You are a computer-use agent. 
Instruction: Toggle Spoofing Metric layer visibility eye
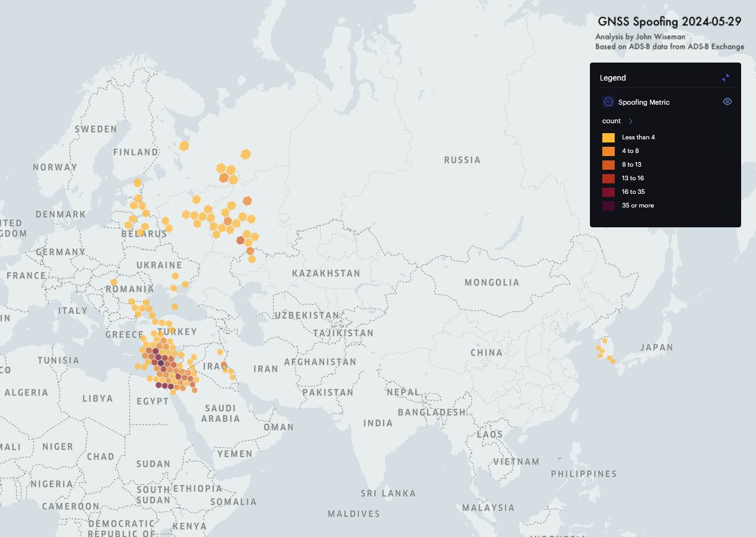click(x=727, y=102)
